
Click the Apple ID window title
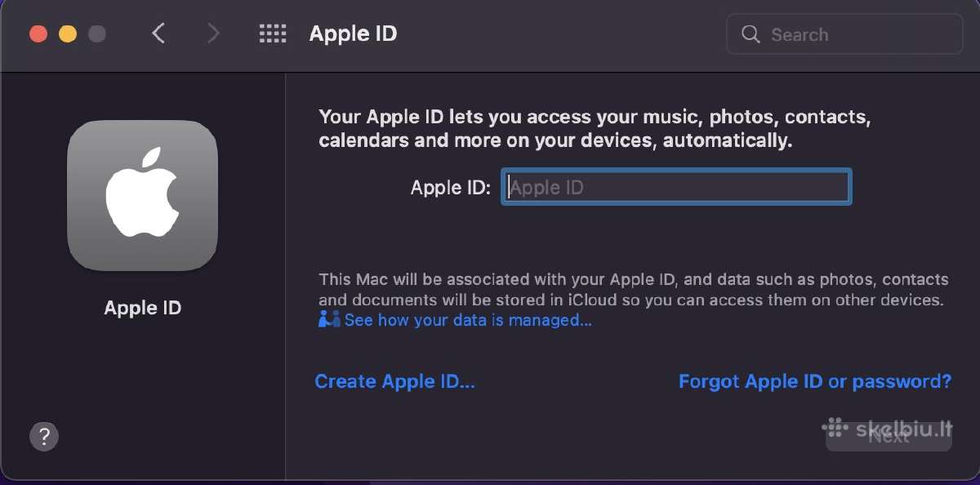click(x=353, y=33)
